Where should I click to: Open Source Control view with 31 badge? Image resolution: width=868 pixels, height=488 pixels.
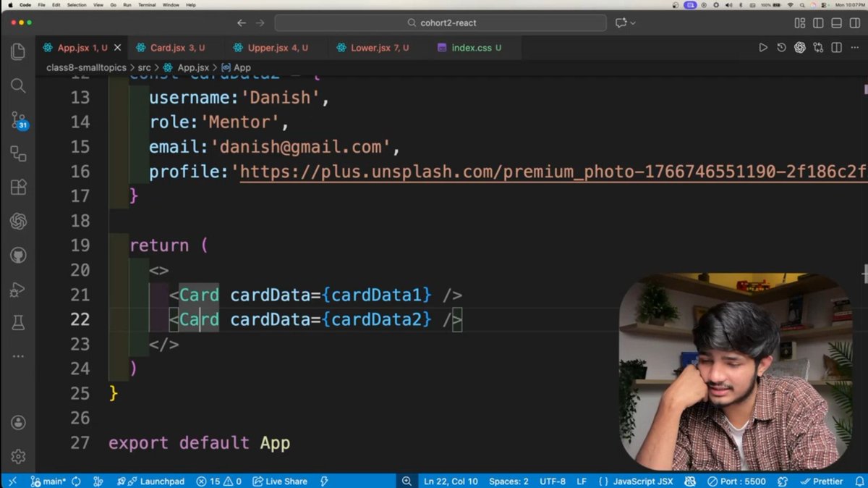18,119
